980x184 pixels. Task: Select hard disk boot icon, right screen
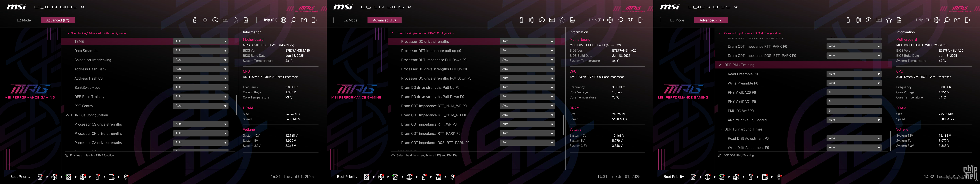click(x=693, y=177)
